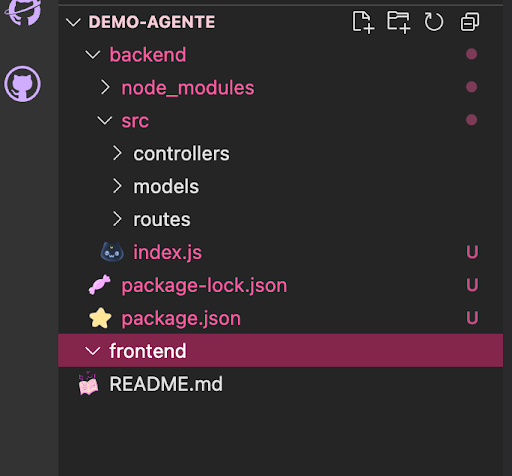512x476 pixels.
Task: Click the New File icon
Action: coord(363,22)
